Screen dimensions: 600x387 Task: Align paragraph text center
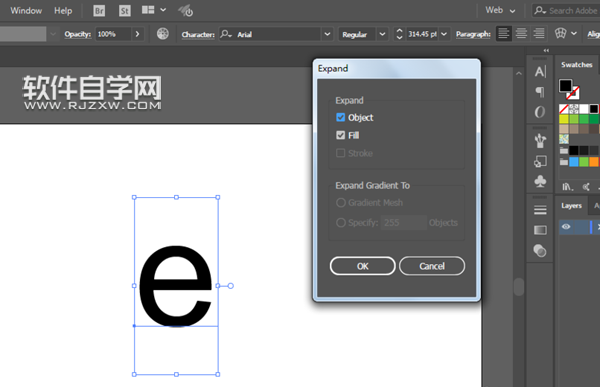521,34
